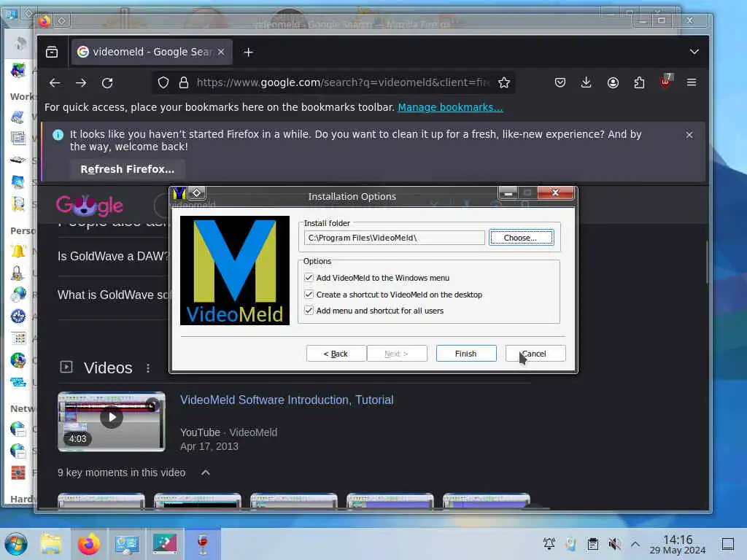Switch to the videomeld Google Search tab
The image size is (747, 560).
click(x=152, y=52)
